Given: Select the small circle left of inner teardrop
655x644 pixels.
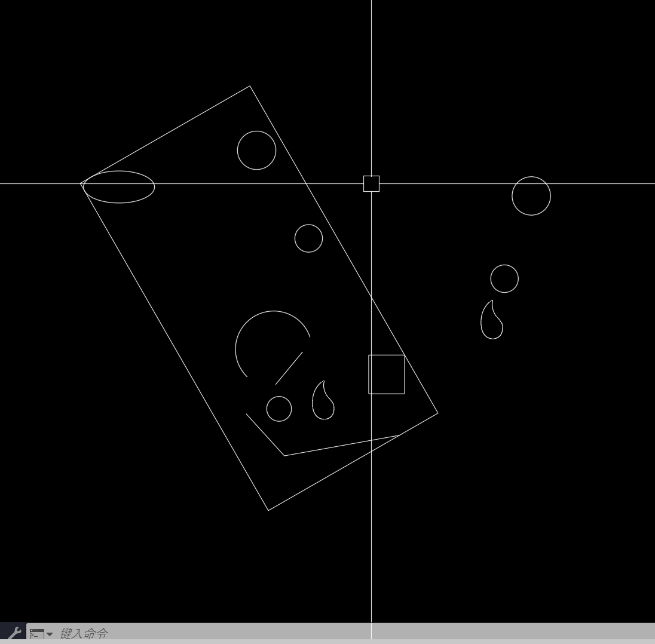Looking at the screenshot, I should coord(279,396).
